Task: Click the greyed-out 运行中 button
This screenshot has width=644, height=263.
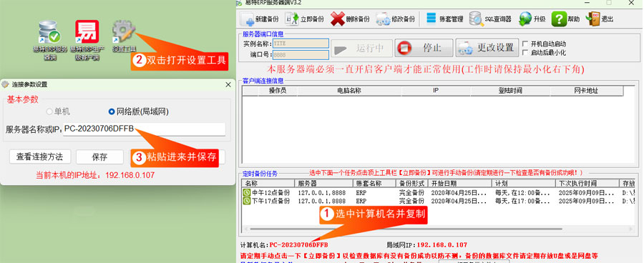Action: click(x=362, y=49)
